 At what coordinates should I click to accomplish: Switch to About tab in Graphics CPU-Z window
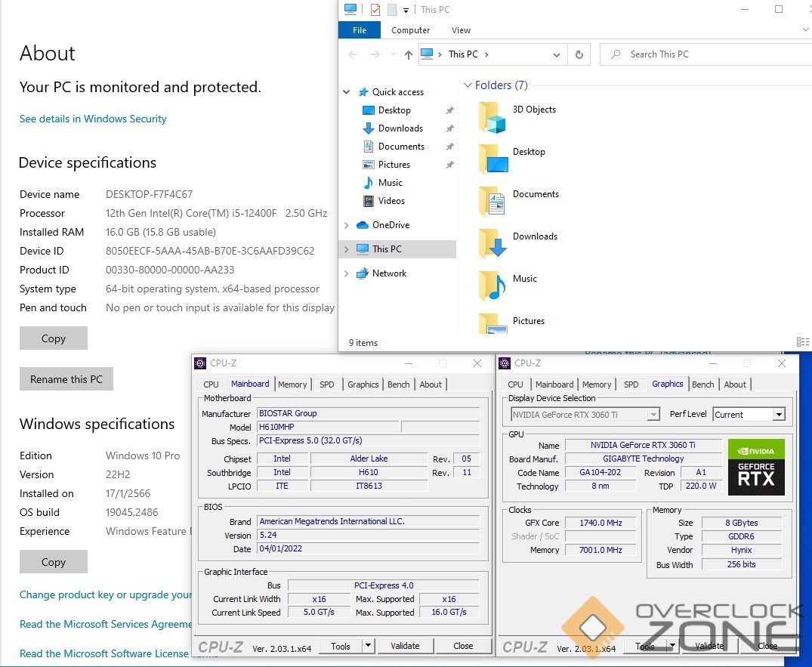[x=735, y=384]
